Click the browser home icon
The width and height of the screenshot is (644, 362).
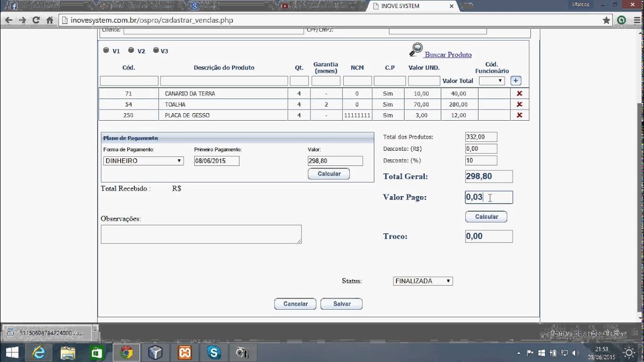pos(49,21)
